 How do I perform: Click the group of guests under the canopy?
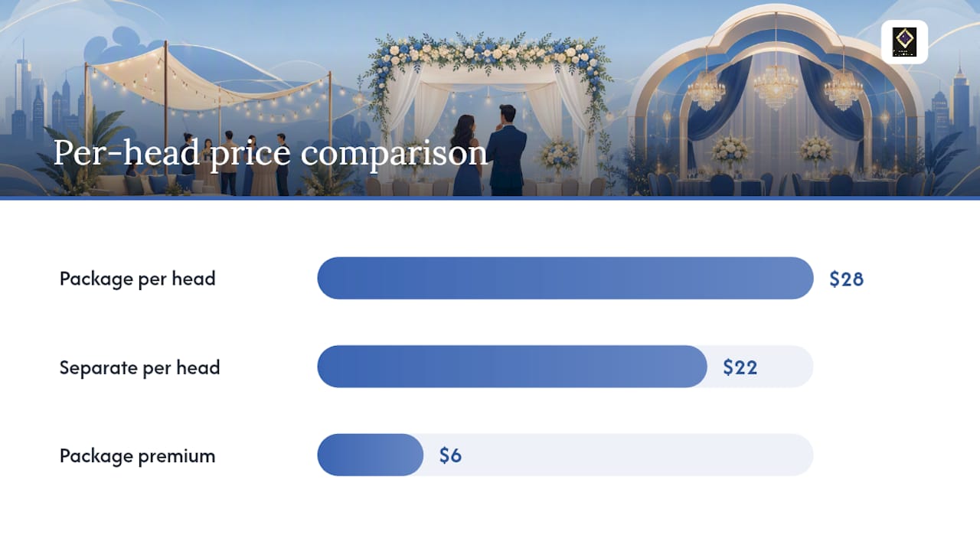245,163
